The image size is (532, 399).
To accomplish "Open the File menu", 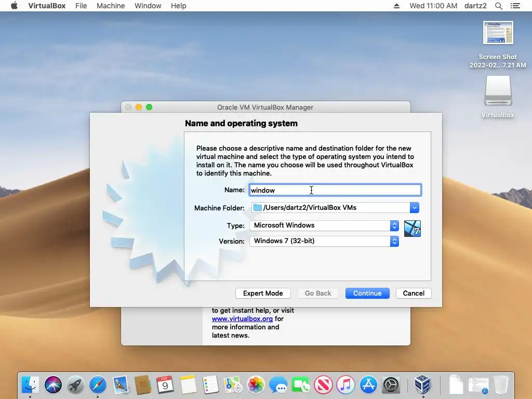I will pyautogui.click(x=81, y=6).
